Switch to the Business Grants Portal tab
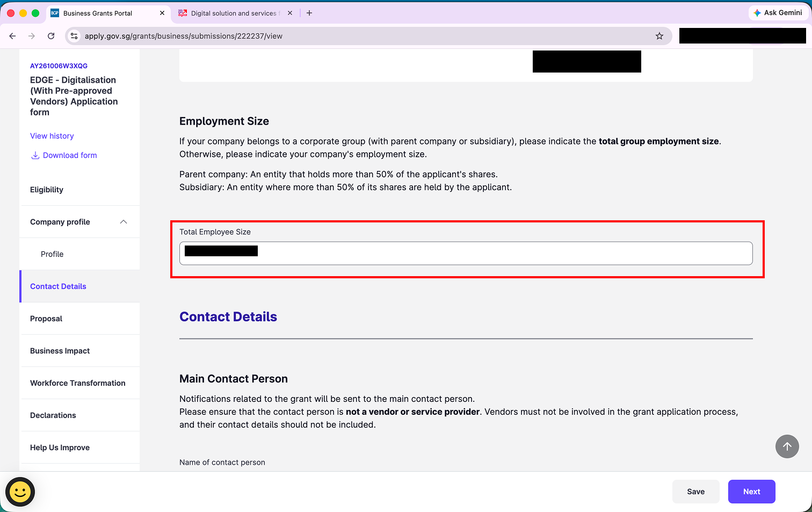Image resolution: width=812 pixels, height=512 pixels. click(107, 13)
